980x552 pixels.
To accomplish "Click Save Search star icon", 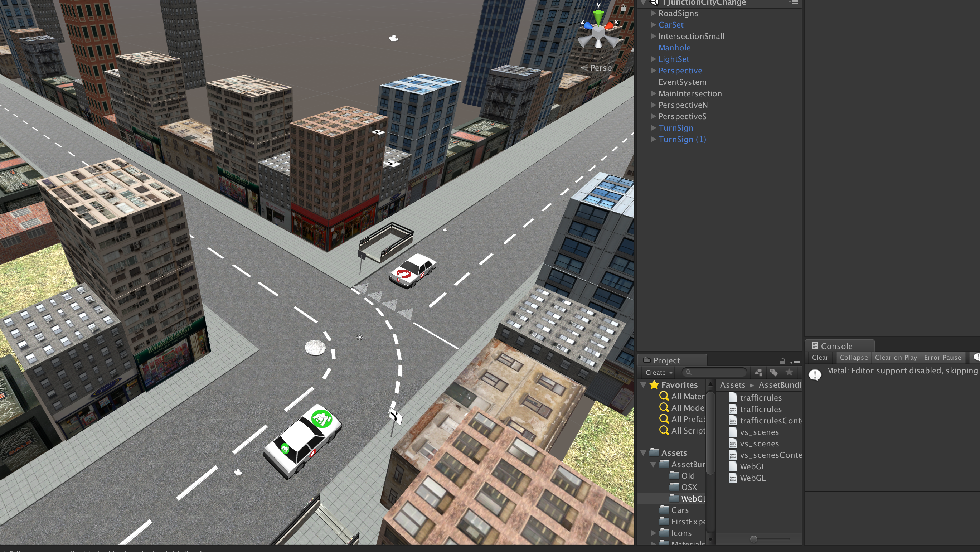I will (789, 372).
